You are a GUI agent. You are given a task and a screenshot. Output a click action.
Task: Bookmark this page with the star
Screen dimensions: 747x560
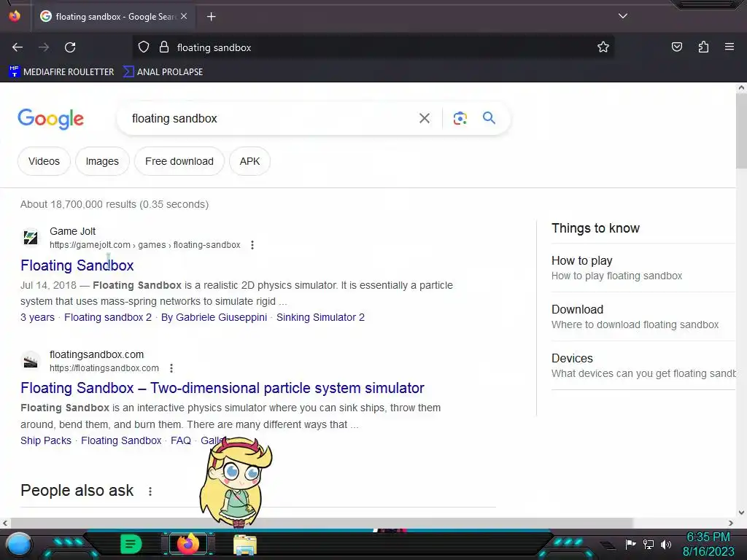point(603,47)
